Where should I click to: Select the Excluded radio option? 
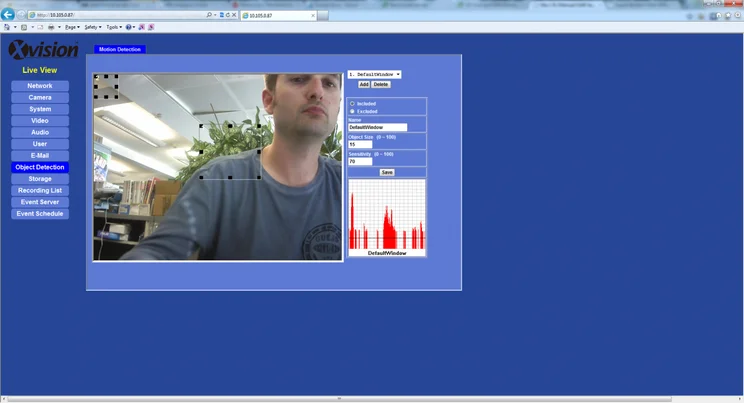(352, 111)
